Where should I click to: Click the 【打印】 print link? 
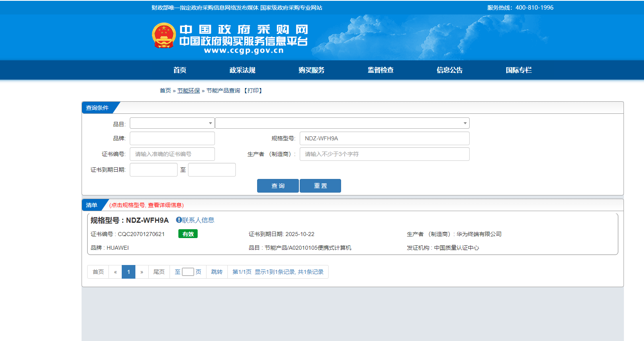point(253,91)
